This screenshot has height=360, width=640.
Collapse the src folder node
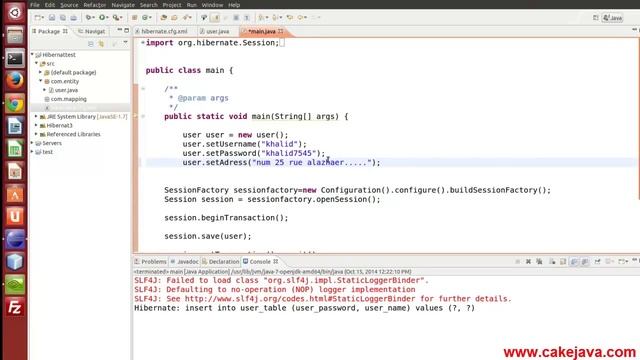click(x=37, y=63)
